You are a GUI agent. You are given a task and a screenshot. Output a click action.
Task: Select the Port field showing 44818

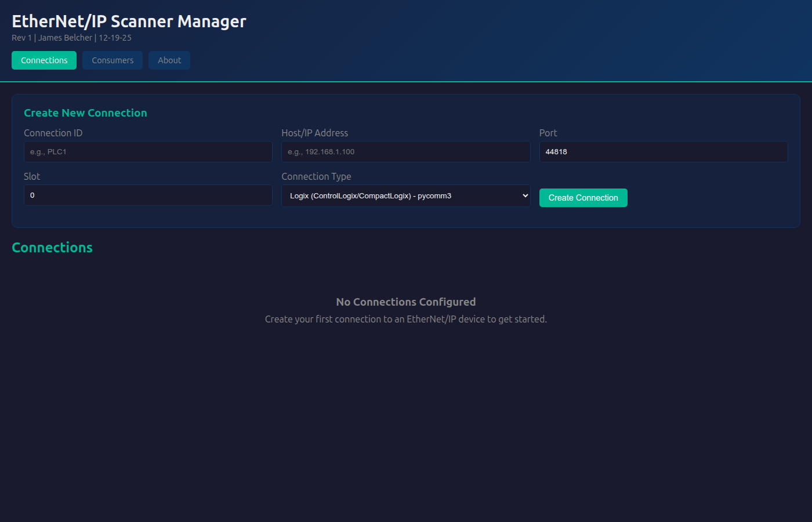[664, 152]
